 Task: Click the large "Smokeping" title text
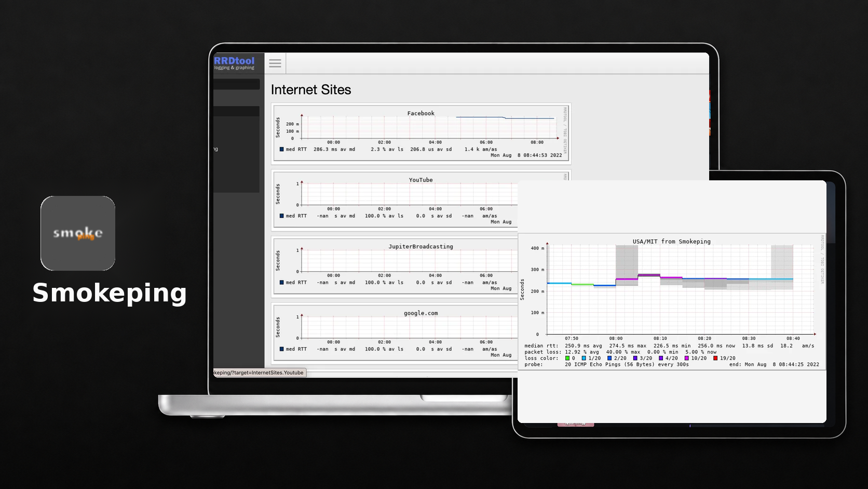pyautogui.click(x=110, y=293)
